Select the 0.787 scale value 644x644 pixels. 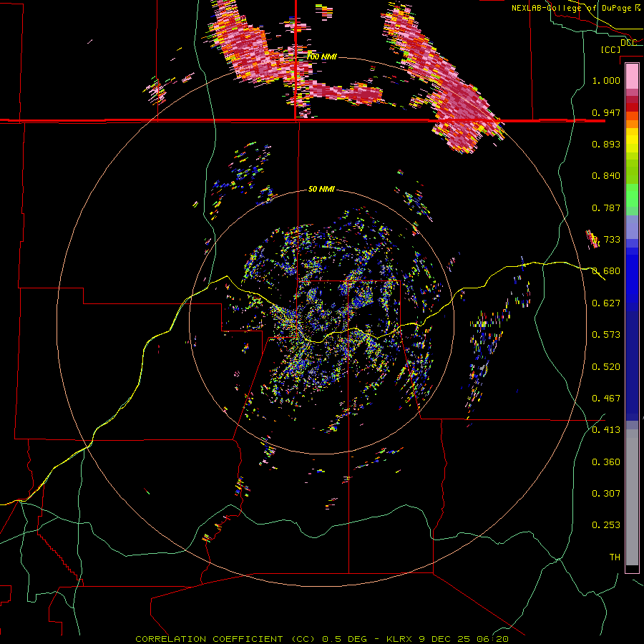pyautogui.click(x=606, y=208)
